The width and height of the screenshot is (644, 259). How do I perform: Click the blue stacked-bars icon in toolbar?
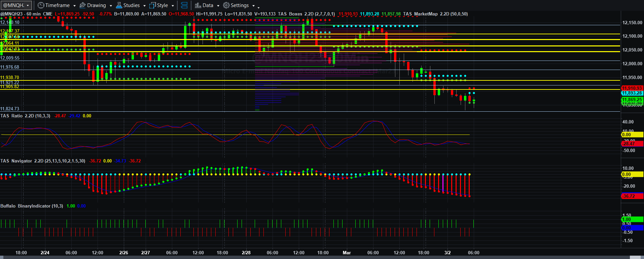pos(184,5)
